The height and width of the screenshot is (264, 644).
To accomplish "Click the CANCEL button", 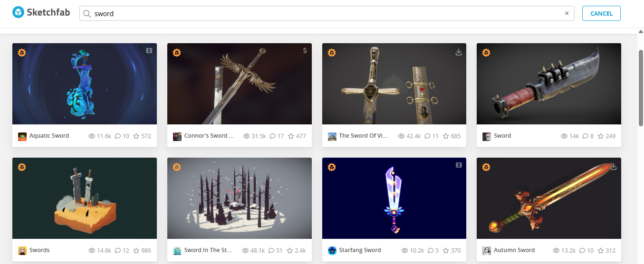I will click(x=601, y=13).
